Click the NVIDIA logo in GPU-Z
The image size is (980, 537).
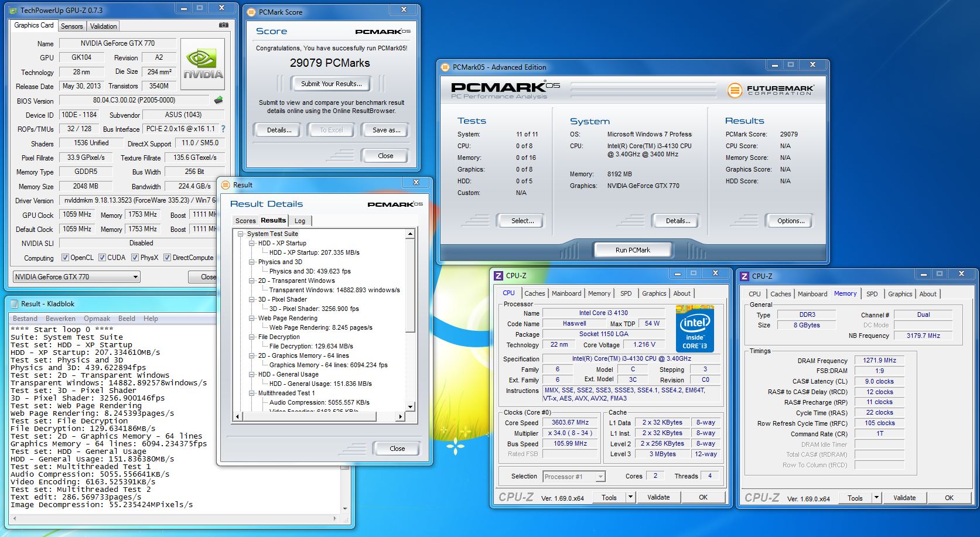click(203, 64)
